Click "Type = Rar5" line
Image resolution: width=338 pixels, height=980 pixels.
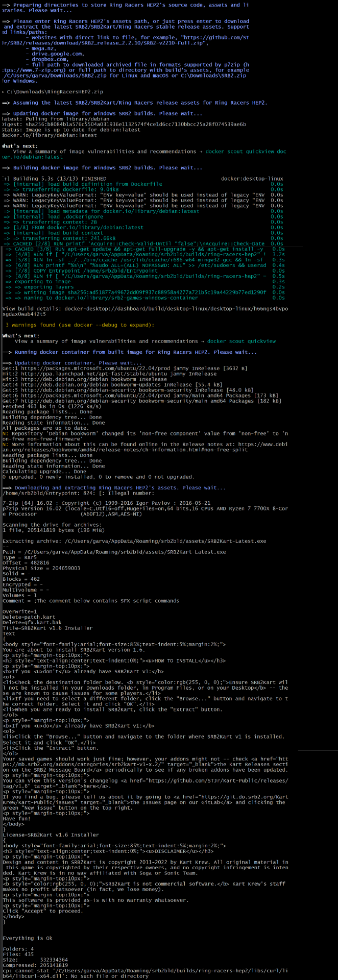[x=19, y=557]
